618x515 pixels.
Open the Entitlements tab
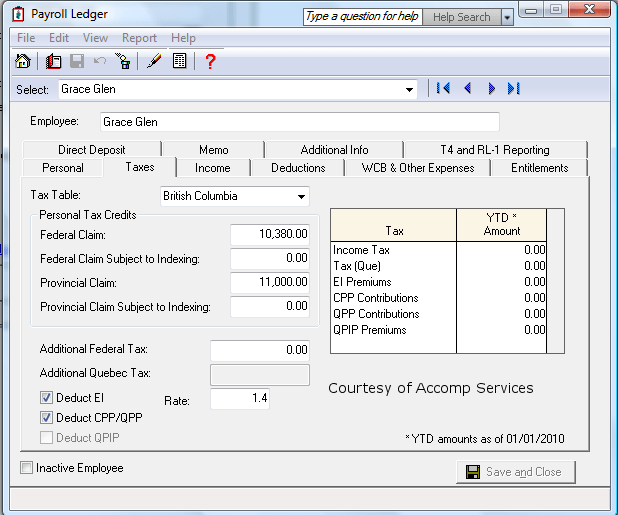point(540,168)
